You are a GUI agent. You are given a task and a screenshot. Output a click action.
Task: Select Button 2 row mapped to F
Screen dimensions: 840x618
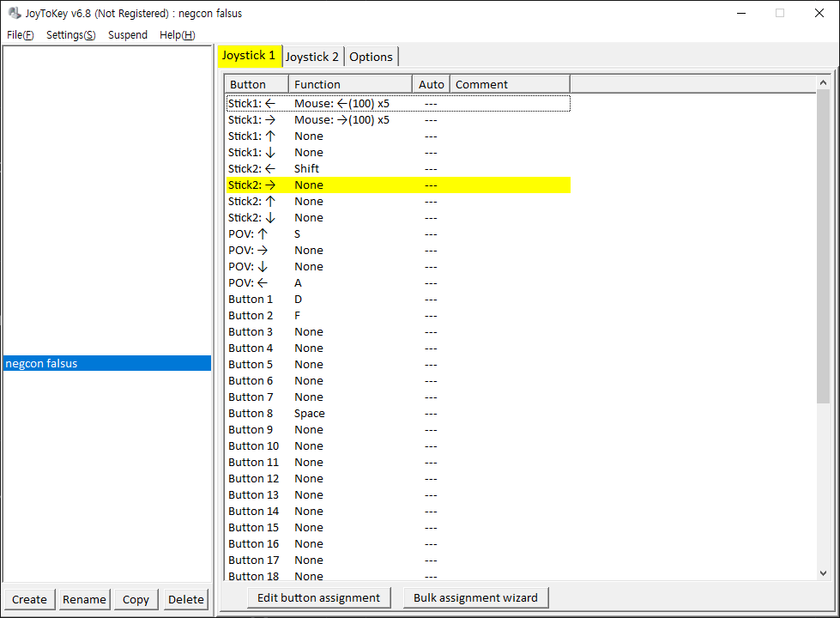(x=398, y=316)
